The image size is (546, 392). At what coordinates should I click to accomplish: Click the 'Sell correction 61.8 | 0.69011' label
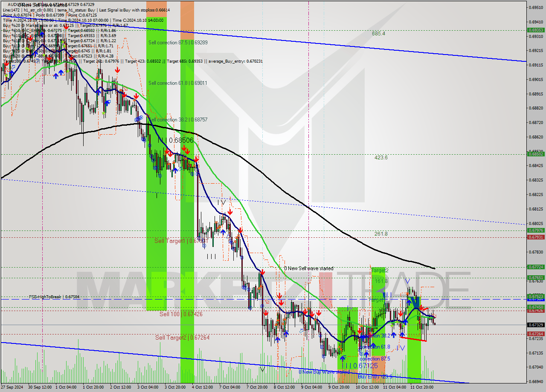178,83
